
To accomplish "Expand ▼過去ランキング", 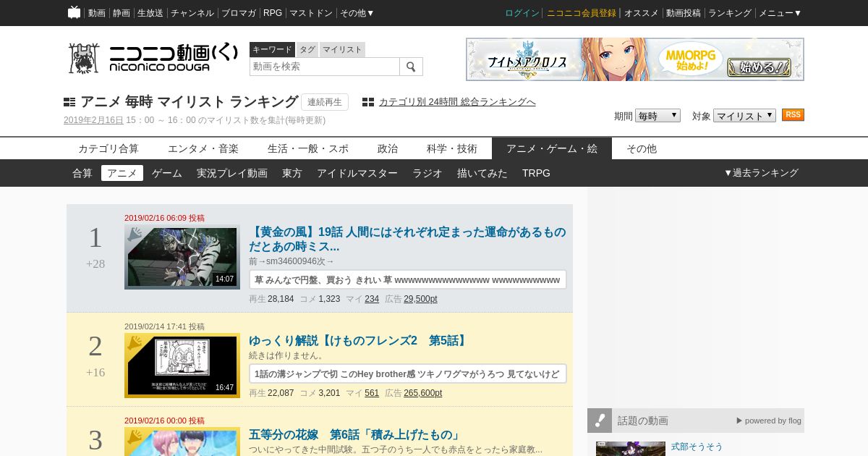I will 761,173.
